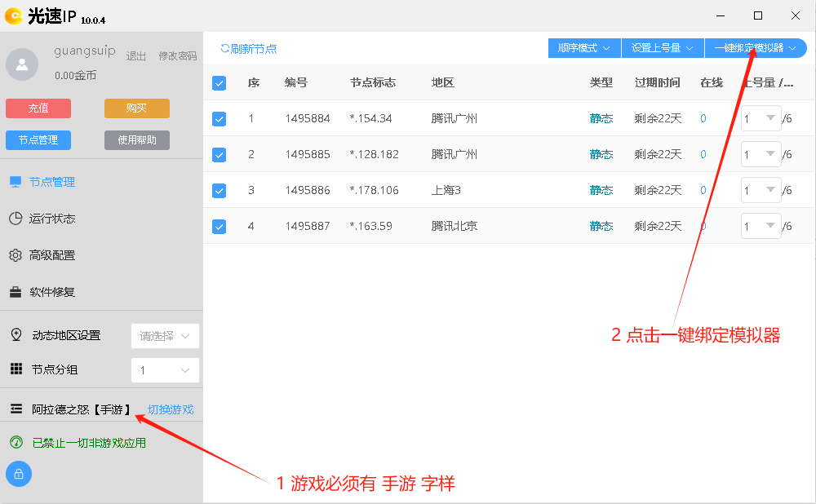The height and width of the screenshot is (504, 816).
Task: Click the 切换游戏 link
Action: [171, 409]
